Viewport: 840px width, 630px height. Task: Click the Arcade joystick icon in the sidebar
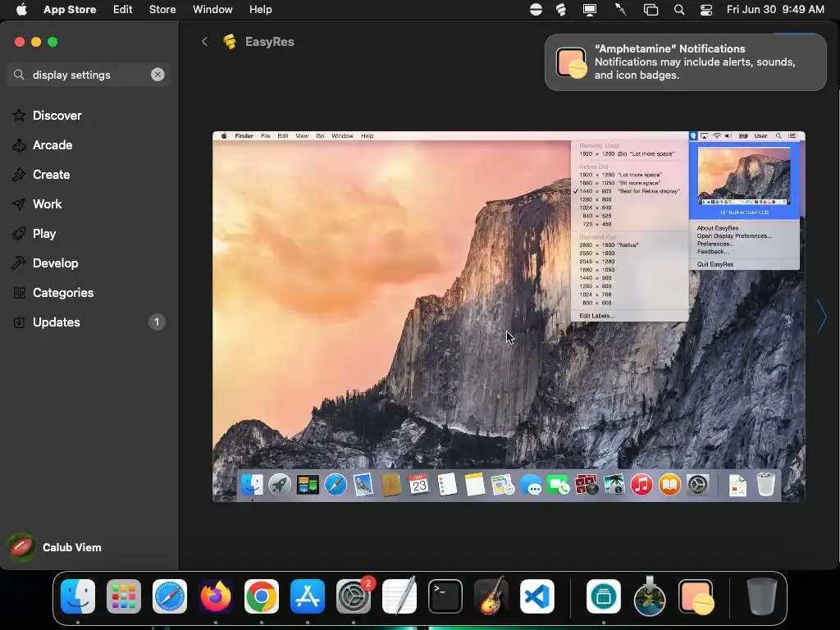[x=19, y=144]
